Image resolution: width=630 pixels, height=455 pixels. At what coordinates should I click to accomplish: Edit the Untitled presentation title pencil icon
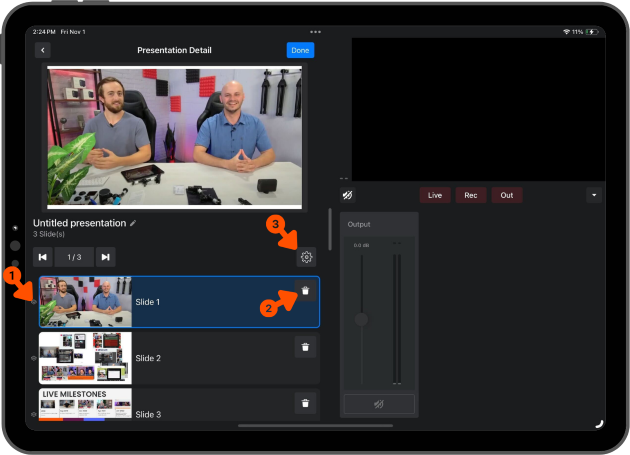pos(133,223)
